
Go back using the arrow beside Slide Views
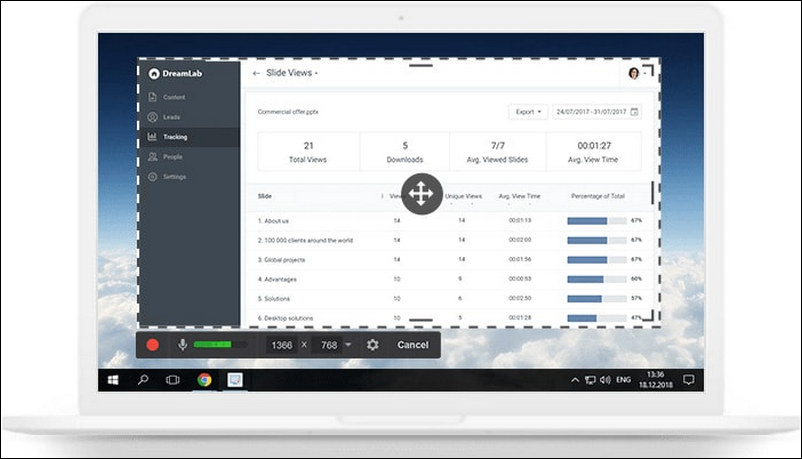[257, 73]
